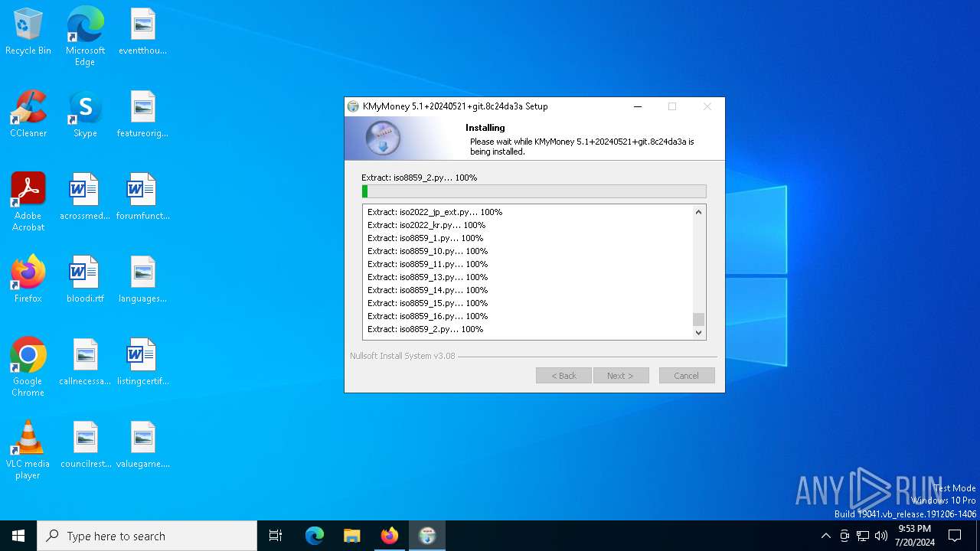980x551 pixels.
Task: Open Google Chrome desktop shortcut
Action: 28,367
